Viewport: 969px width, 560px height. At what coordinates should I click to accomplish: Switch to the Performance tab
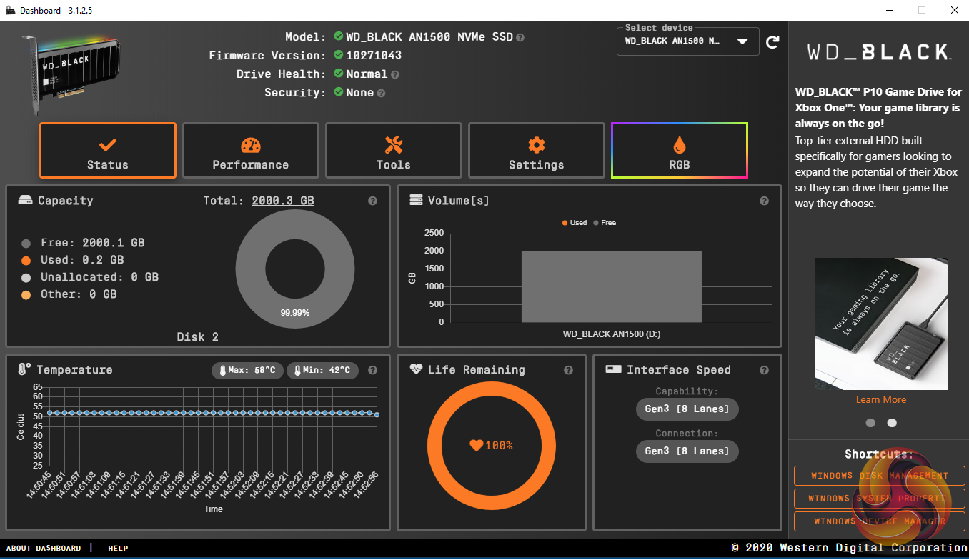click(x=250, y=150)
